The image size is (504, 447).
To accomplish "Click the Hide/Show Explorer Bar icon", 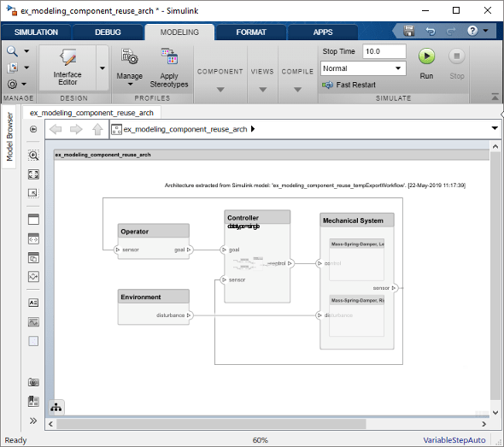I will pyautogui.click(x=33, y=129).
